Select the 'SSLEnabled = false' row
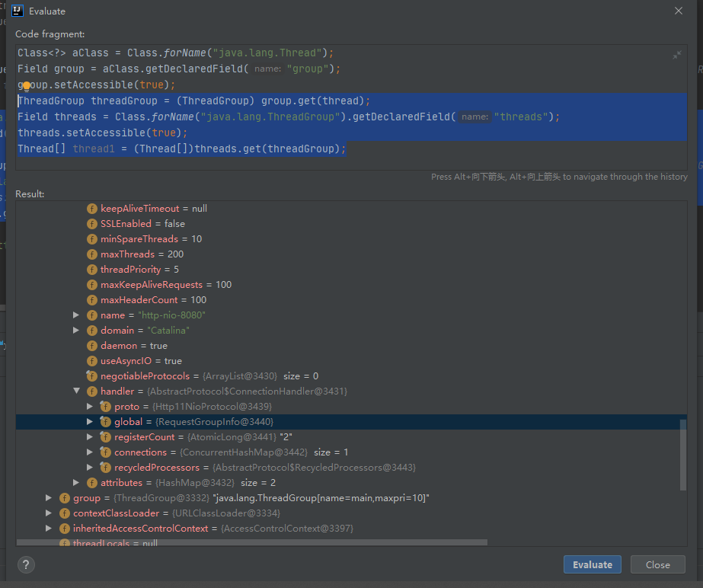Viewport: 703px width, 588px height. coord(352,224)
